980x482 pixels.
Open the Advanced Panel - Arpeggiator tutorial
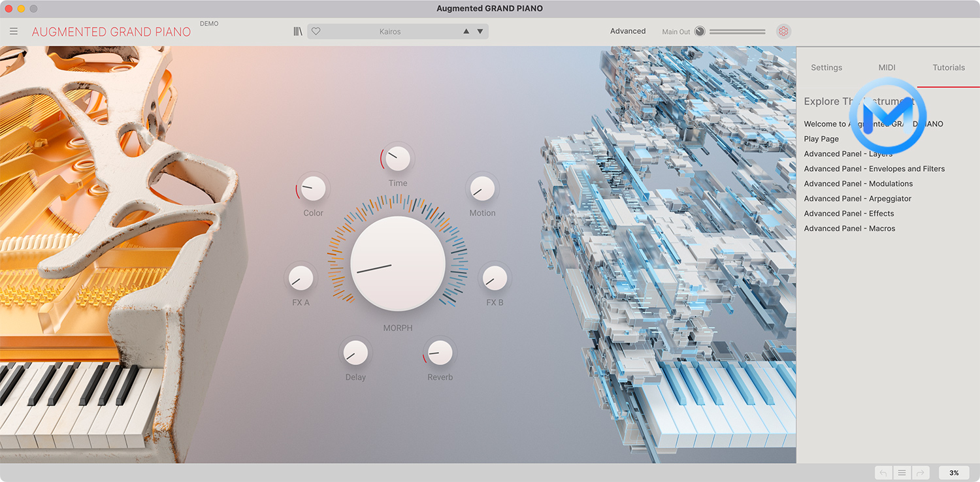pos(858,198)
